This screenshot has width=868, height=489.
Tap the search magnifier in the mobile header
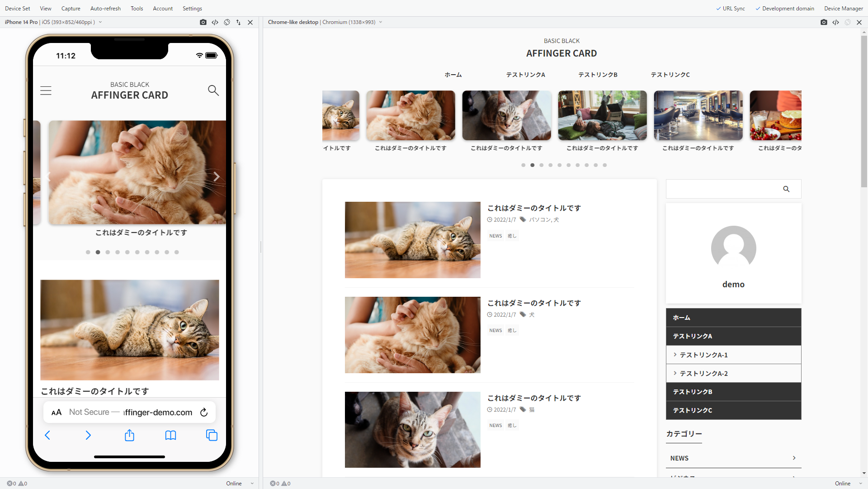pos(213,90)
